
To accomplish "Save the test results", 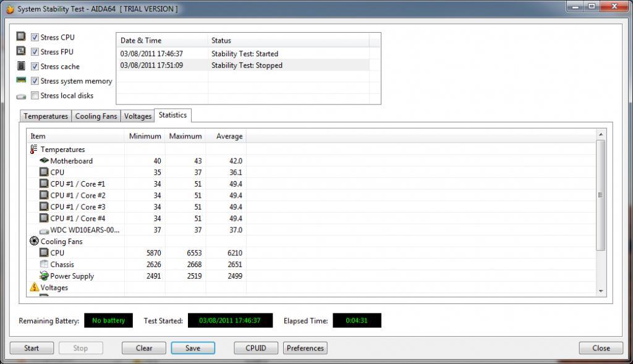I will pos(193,348).
